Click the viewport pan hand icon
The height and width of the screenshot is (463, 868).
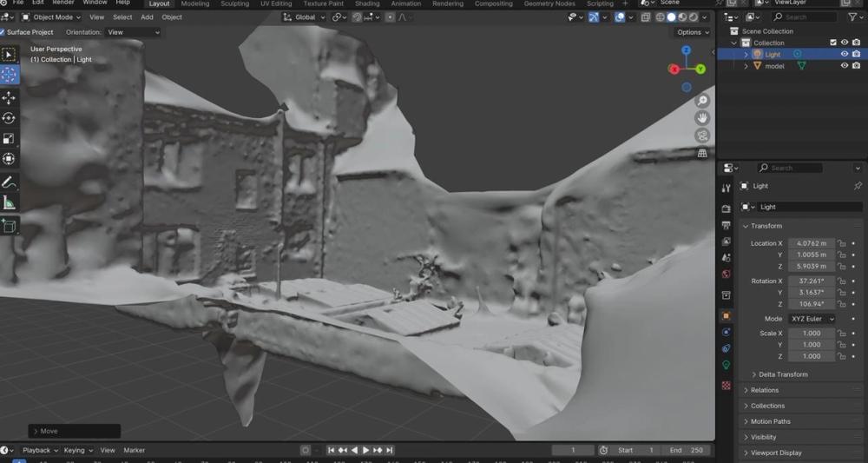tap(702, 118)
